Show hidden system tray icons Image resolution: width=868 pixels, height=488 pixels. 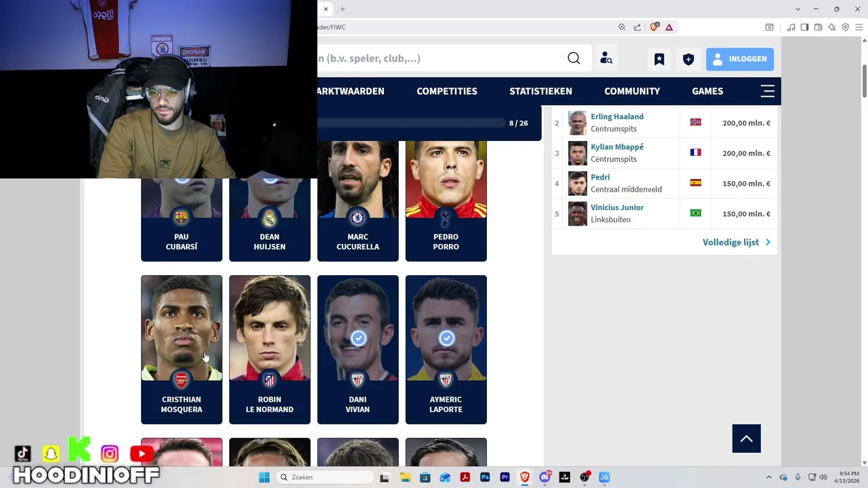click(x=768, y=477)
